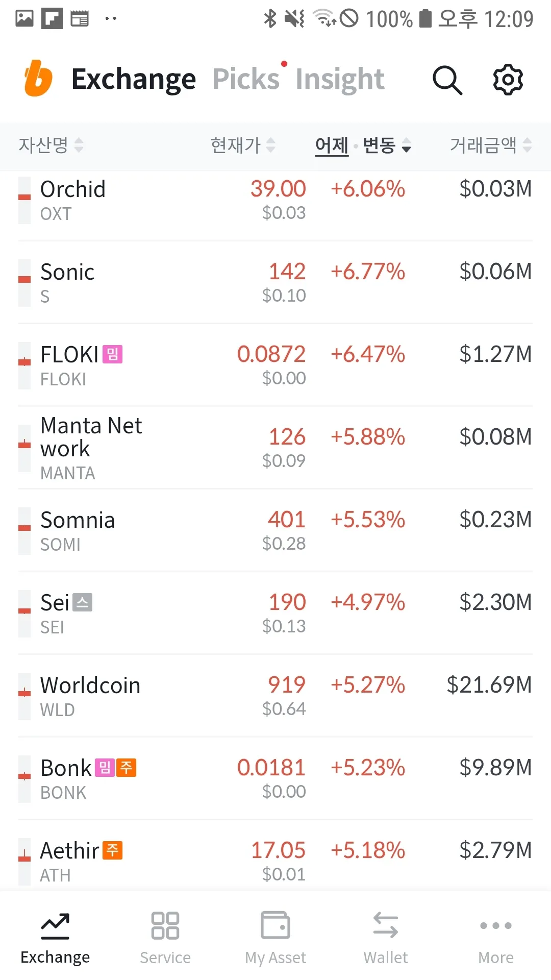Viewport: 551px width, 980px height.
Task: Tap the orange Bithumb logo icon
Action: 38,79
